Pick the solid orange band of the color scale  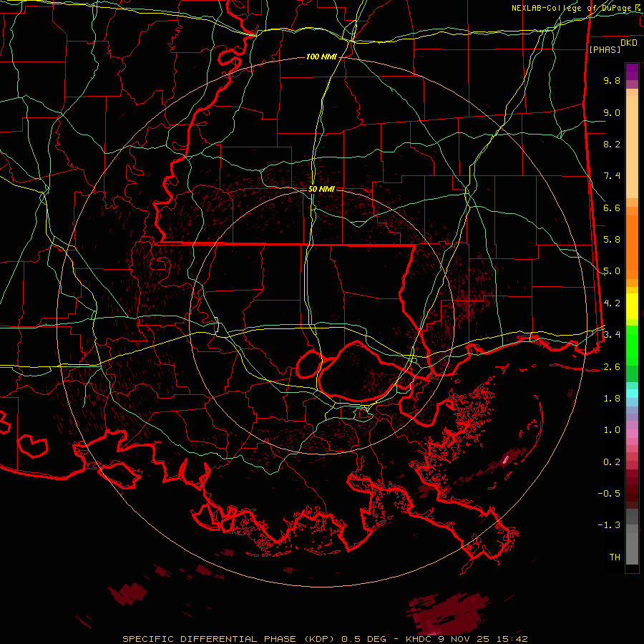coord(632,247)
